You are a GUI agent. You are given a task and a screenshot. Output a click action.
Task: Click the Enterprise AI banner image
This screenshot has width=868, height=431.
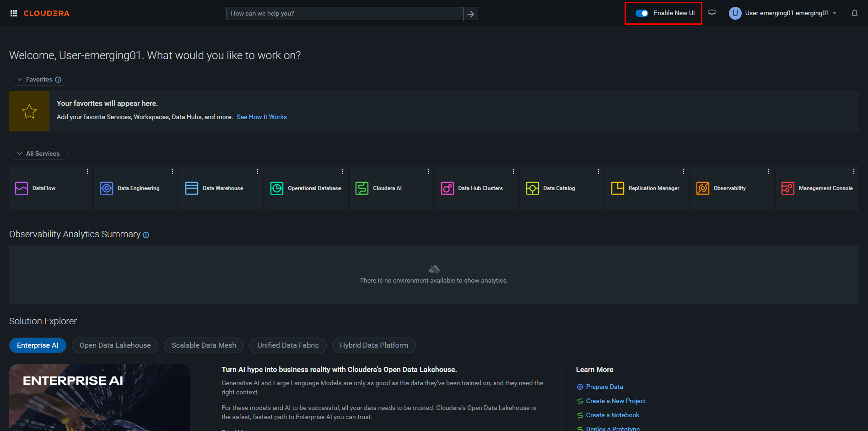[99, 398]
